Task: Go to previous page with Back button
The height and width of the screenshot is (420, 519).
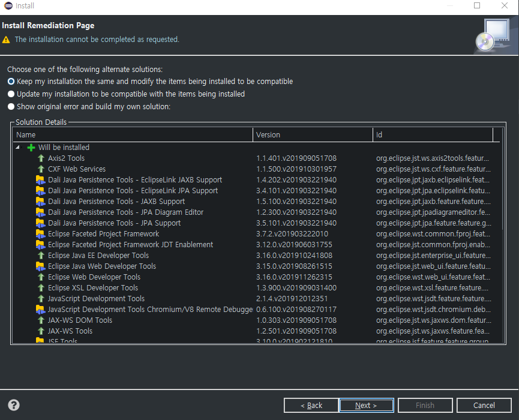Action: tap(311, 406)
